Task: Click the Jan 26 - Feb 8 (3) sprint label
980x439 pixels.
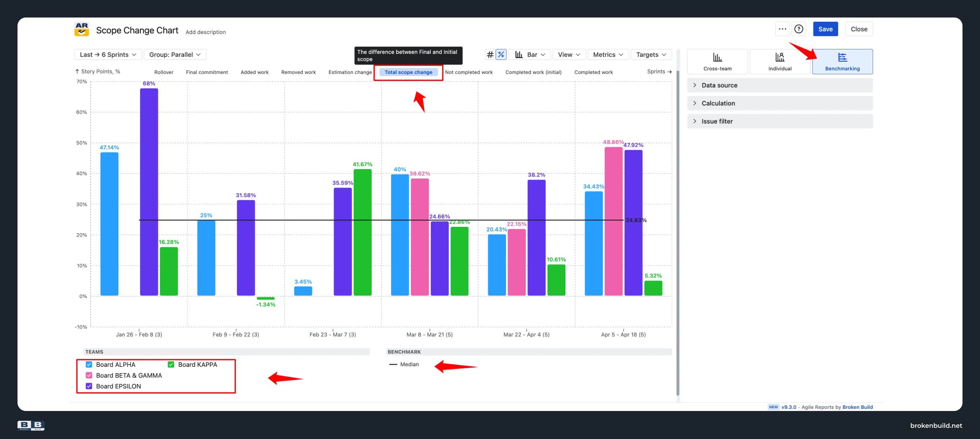Action: [x=139, y=334]
